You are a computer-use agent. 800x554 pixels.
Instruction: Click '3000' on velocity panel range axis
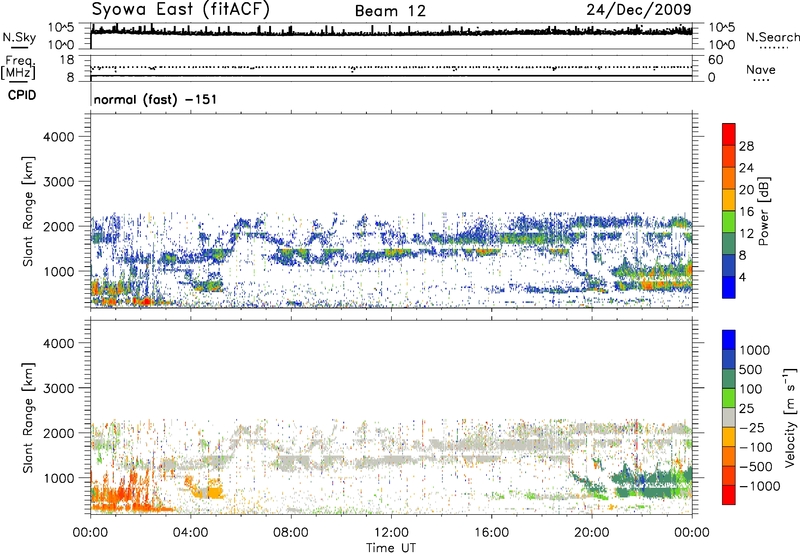click(x=58, y=388)
